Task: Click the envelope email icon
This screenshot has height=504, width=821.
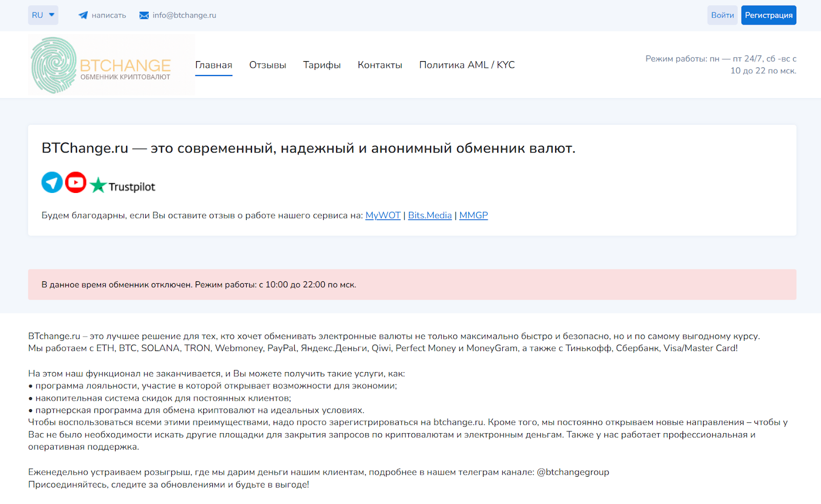Action: click(x=144, y=15)
